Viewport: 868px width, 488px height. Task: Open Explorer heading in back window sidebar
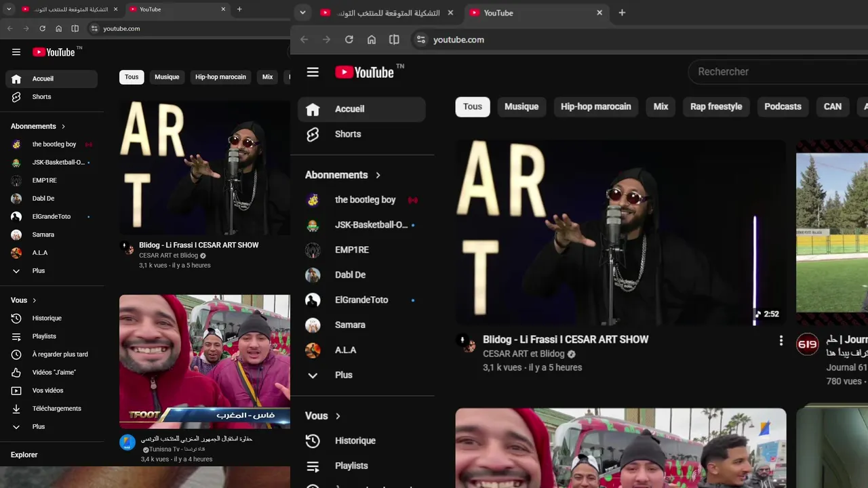pyautogui.click(x=24, y=455)
